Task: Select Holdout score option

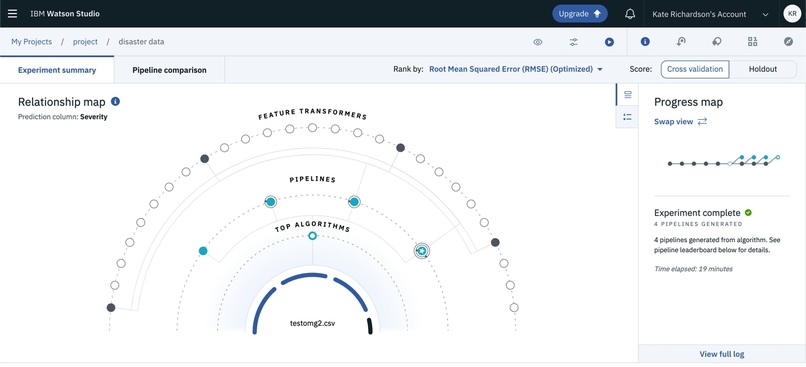Action: coord(763,69)
